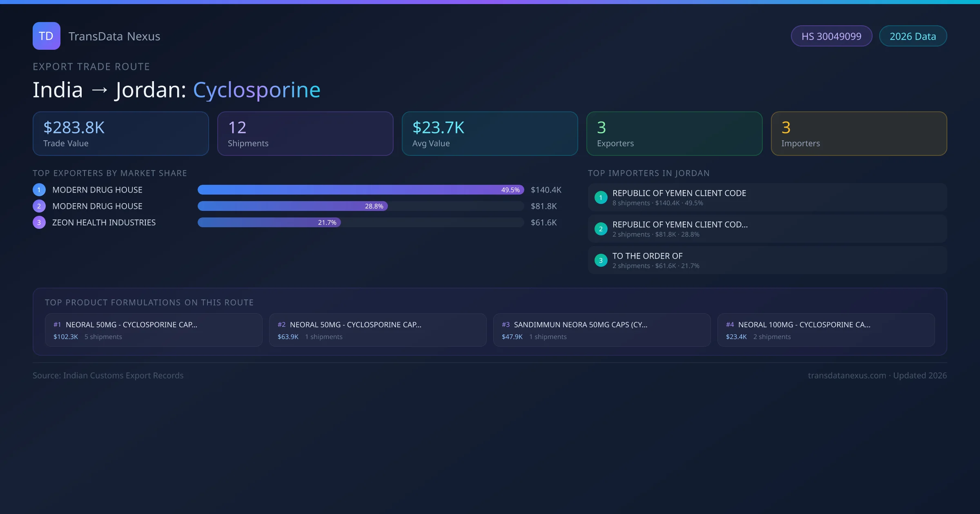Click the 3 Exporters stat card
Viewport: 980px width, 514px height.
pyautogui.click(x=674, y=134)
